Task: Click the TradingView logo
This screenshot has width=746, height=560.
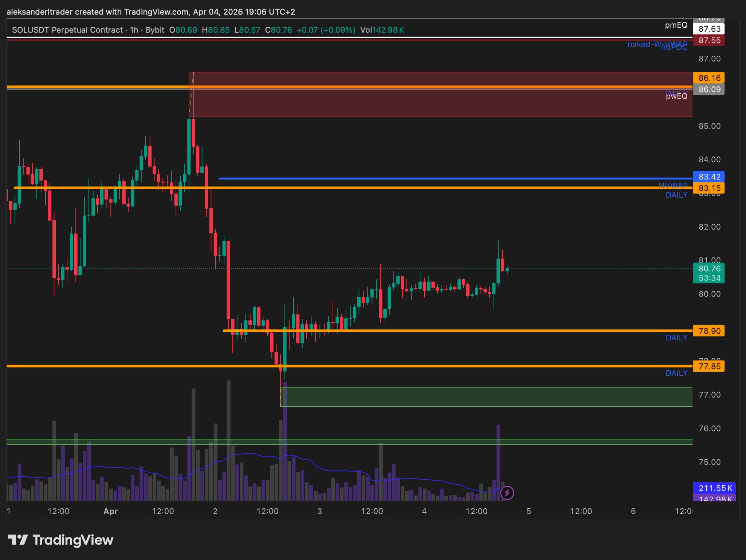Action: [60, 540]
